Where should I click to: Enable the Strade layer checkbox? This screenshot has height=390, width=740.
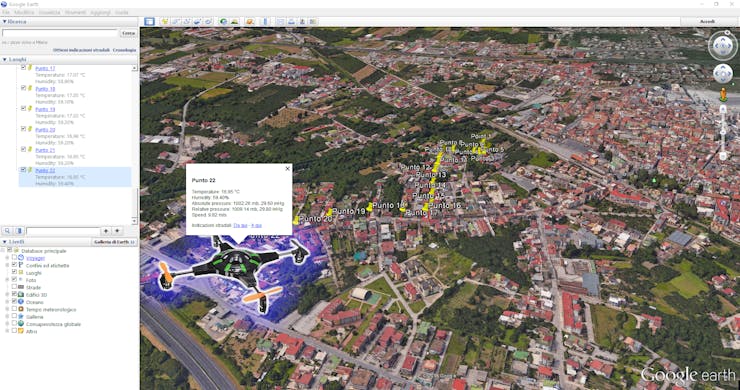14,287
